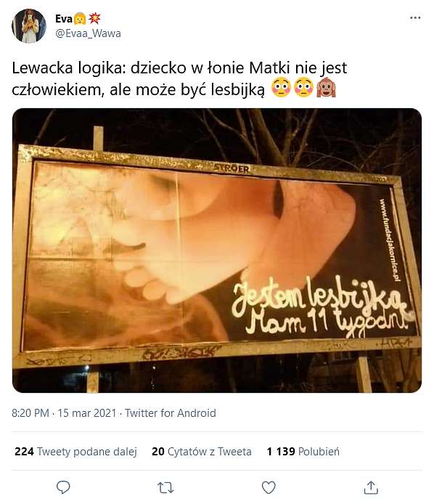Show the 1 139 Polubień list
Viewport: 434px width, 504px height.
tap(303, 451)
